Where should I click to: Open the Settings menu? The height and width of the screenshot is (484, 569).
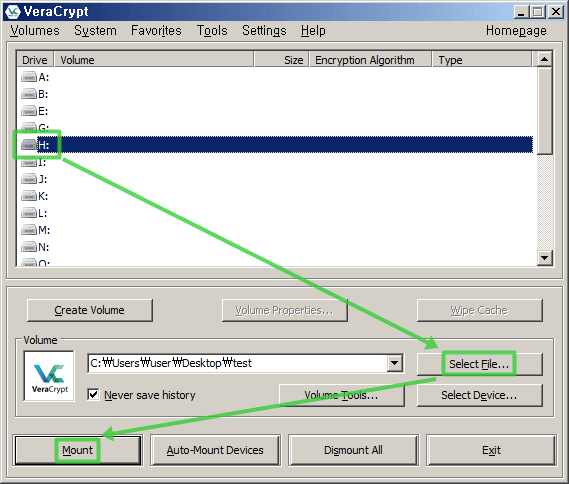pyautogui.click(x=264, y=31)
